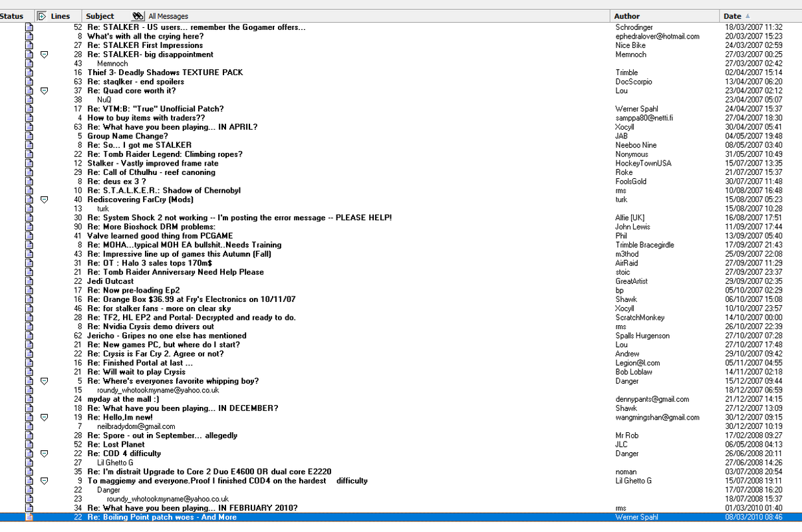This screenshot has height=532, width=802.
Task: Click the thread view icon beside Lines header
Action: (x=42, y=16)
